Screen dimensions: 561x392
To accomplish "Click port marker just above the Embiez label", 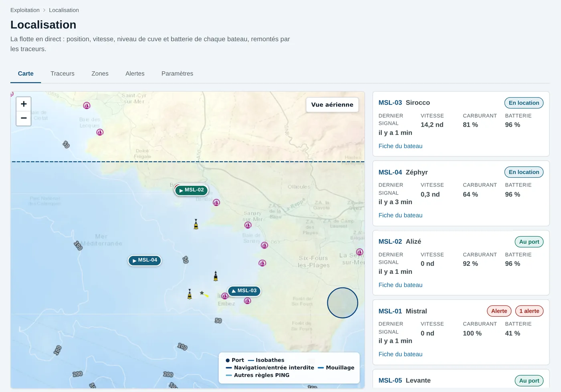I will 225,296.
